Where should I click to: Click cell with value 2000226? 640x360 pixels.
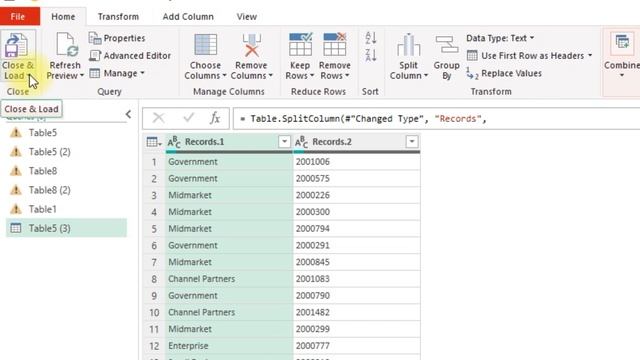click(x=356, y=195)
